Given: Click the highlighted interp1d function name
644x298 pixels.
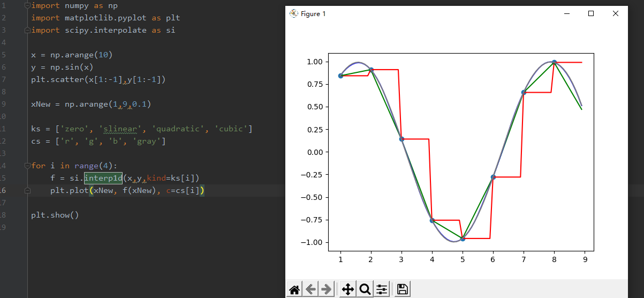Looking at the screenshot, I should (x=103, y=178).
